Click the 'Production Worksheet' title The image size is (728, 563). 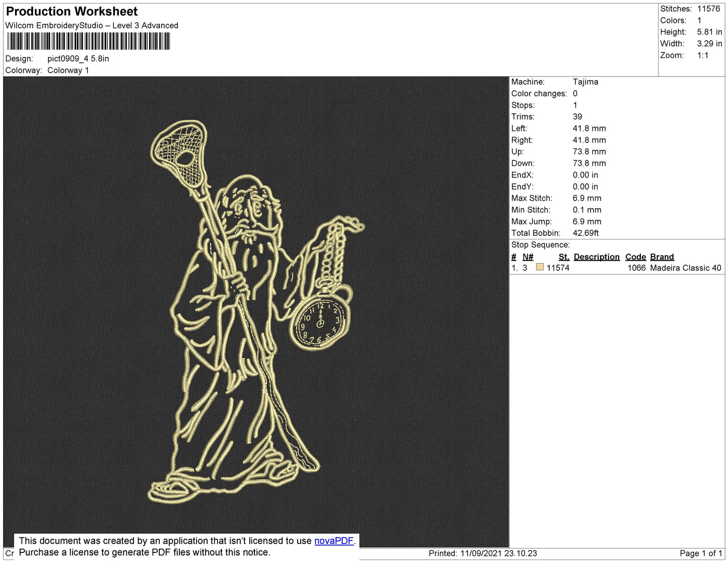(72, 12)
